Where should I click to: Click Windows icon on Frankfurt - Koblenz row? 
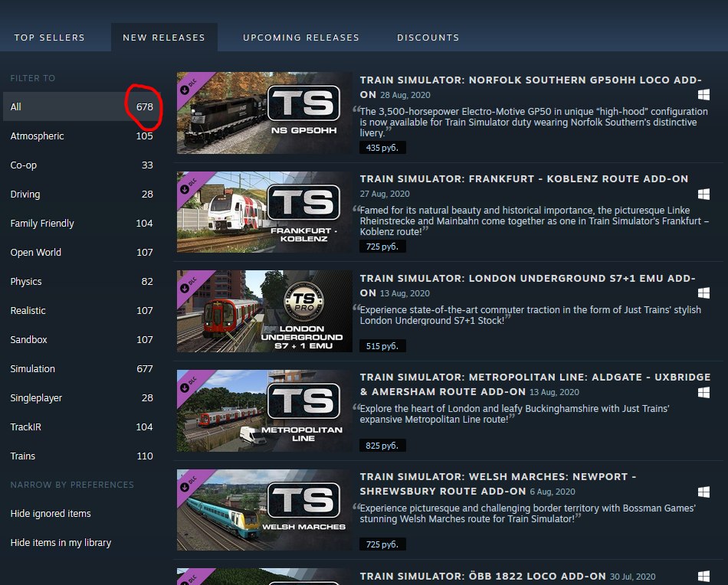point(703,194)
